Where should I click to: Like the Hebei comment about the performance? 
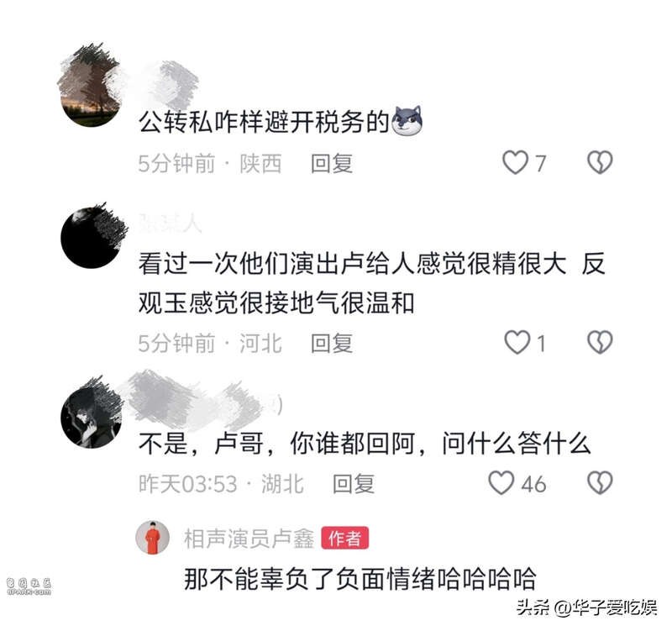517,342
